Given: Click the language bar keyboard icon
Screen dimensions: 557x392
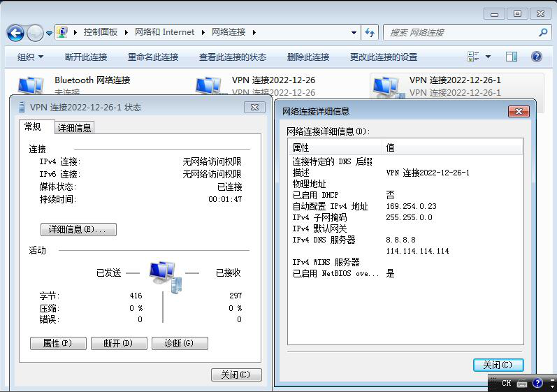Looking at the screenshot, I should coord(522,384).
